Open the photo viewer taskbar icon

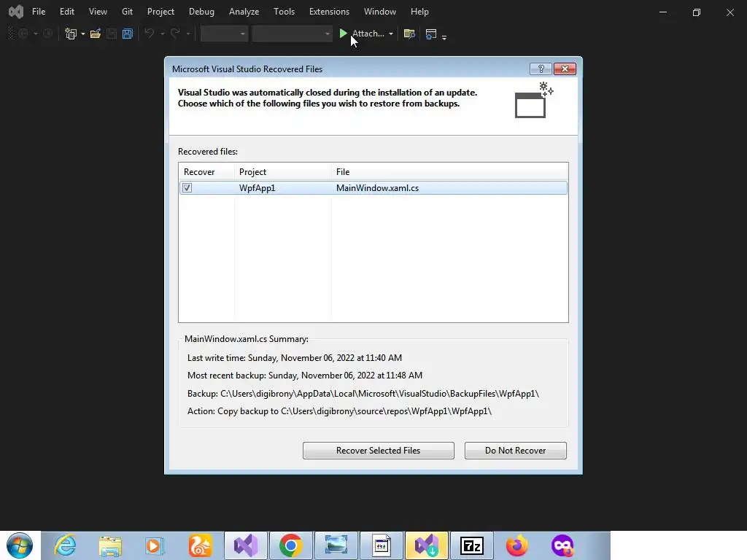pos(336,545)
